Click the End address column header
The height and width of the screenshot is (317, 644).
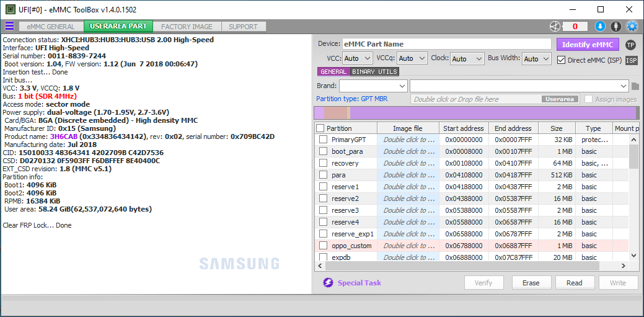(x=513, y=128)
